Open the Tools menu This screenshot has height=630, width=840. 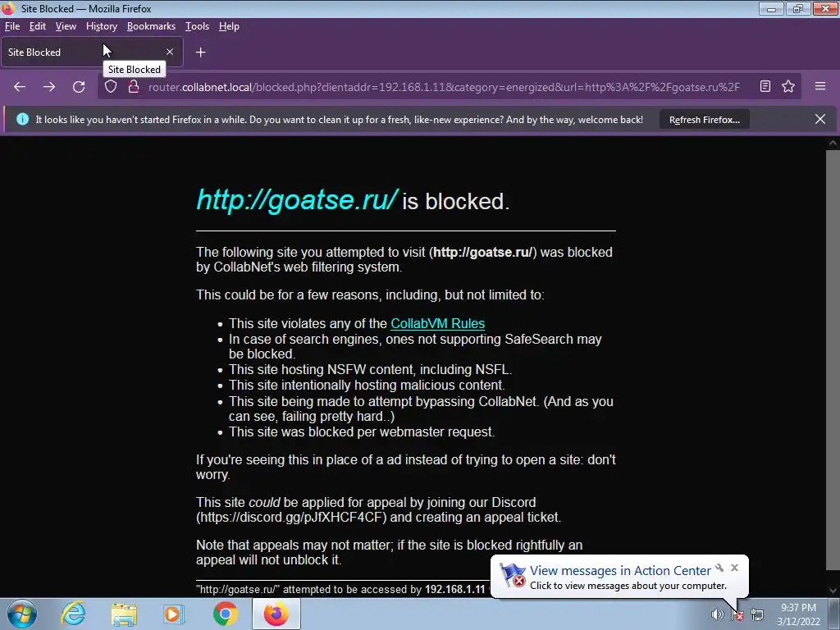197,26
